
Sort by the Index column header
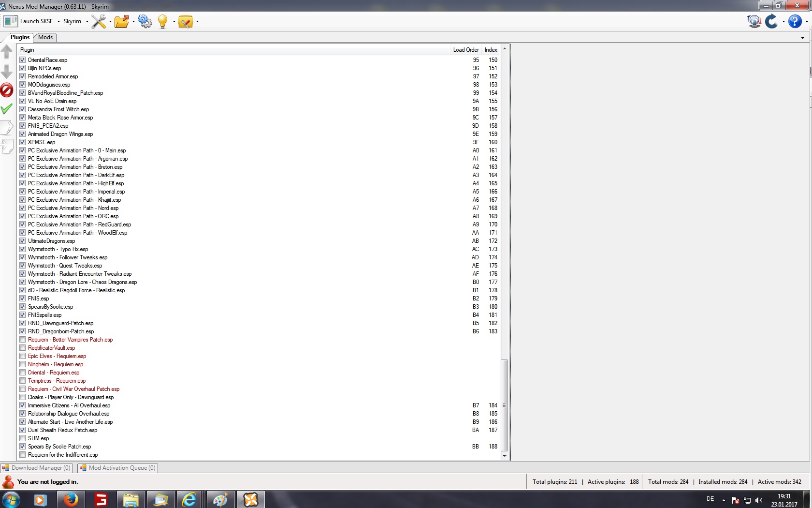[491, 50]
